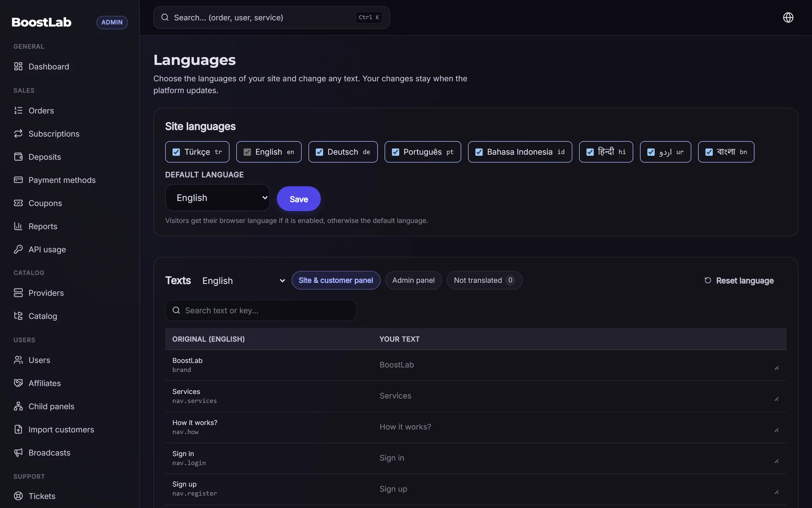Select the Site & customer panel tab
This screenshot has height=508, width=812.
coord(336,280)
